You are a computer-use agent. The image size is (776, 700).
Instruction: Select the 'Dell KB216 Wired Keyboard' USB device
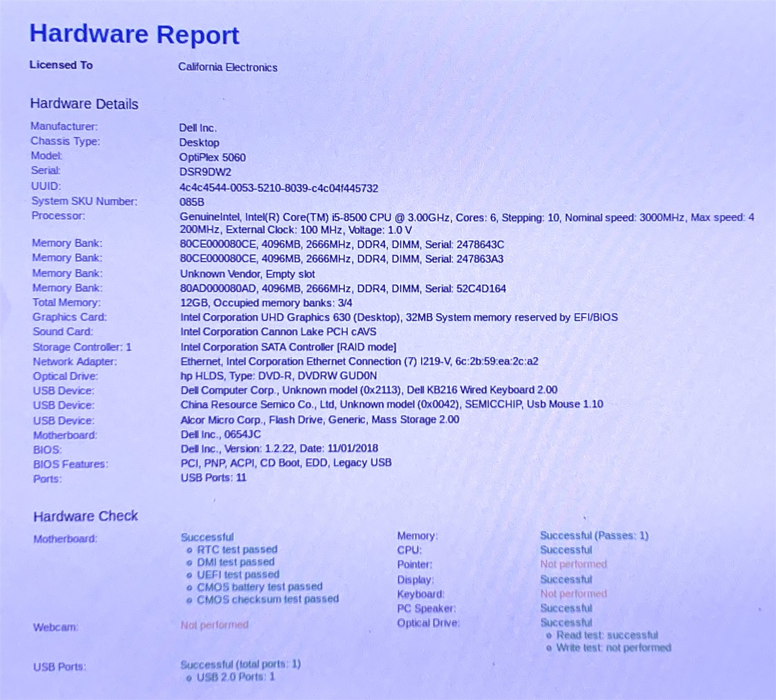[x=369, y=390]
